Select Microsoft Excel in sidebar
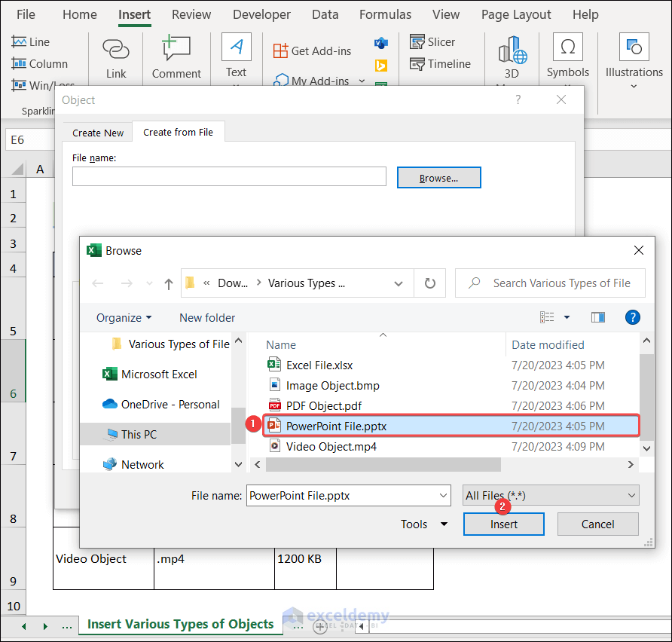672x642 pixels. (150, 374)
